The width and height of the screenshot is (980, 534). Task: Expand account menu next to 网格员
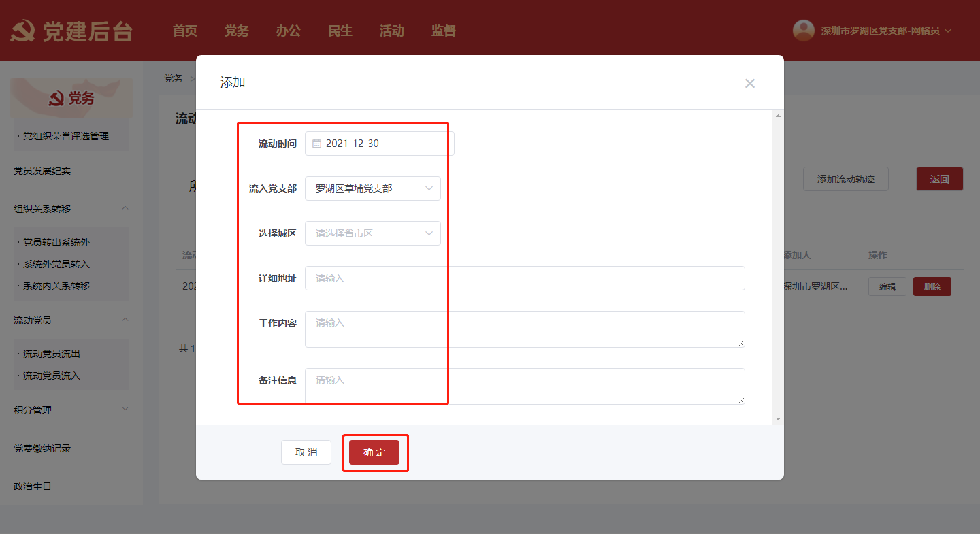click(x=948, y=31)
